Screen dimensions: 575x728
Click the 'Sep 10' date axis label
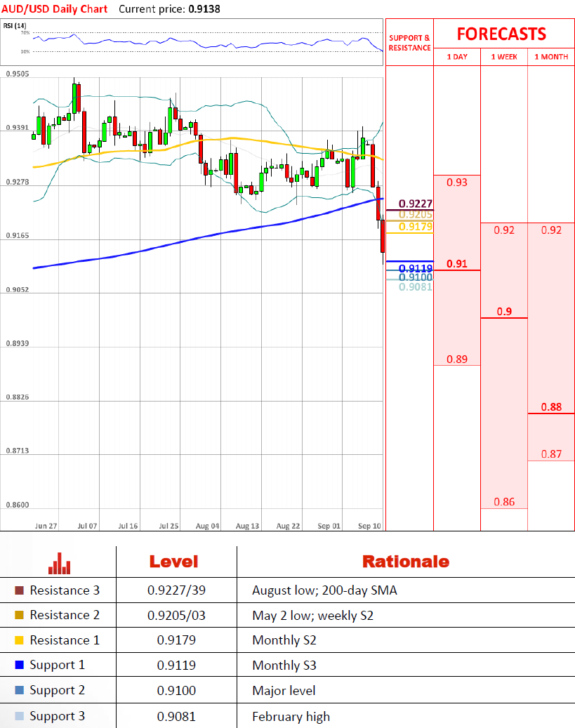point(370,526)
